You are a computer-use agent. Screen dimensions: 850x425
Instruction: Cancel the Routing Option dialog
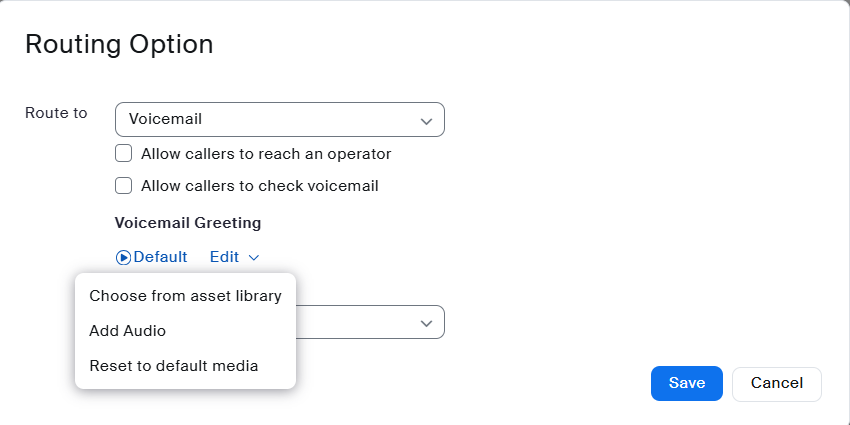point(776,383)
